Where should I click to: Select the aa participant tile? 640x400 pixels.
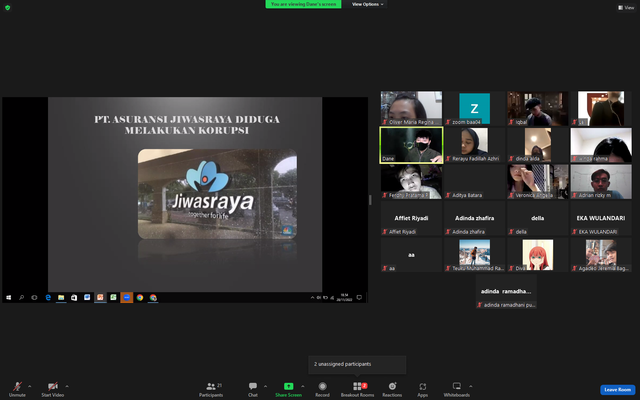coord(411,255)
